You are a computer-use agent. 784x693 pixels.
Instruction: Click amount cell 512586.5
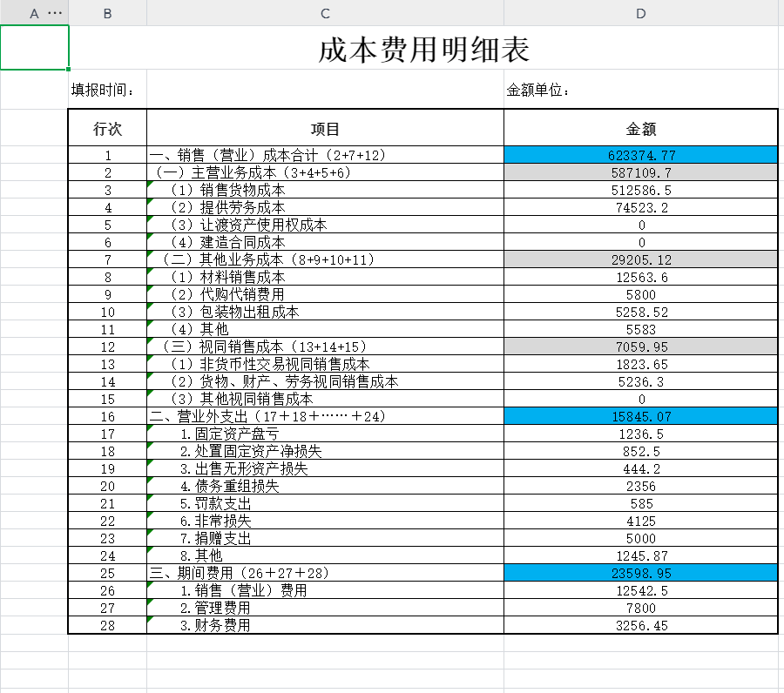click(641, 190)
